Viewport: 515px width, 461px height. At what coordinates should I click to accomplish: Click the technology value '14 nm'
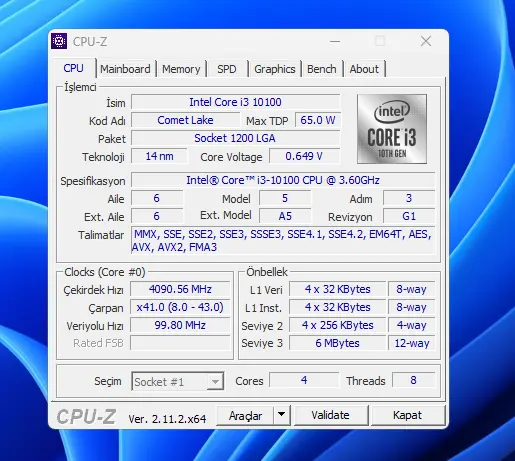point(159,156)
